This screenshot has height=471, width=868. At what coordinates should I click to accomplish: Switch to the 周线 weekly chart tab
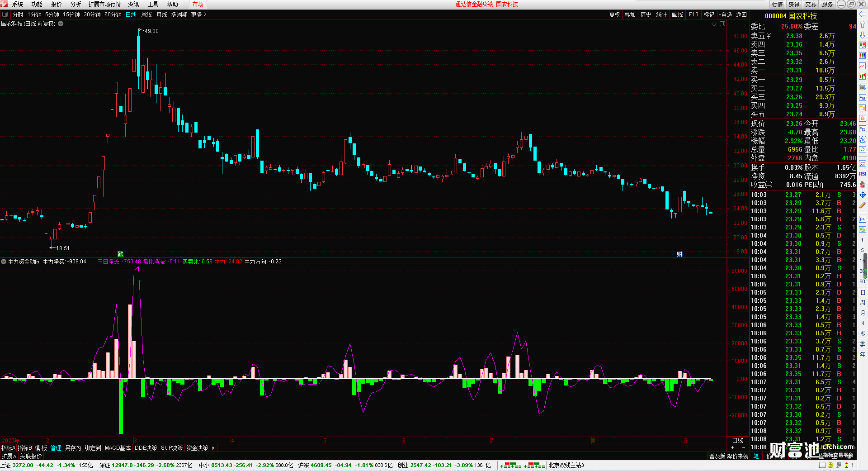146,14
